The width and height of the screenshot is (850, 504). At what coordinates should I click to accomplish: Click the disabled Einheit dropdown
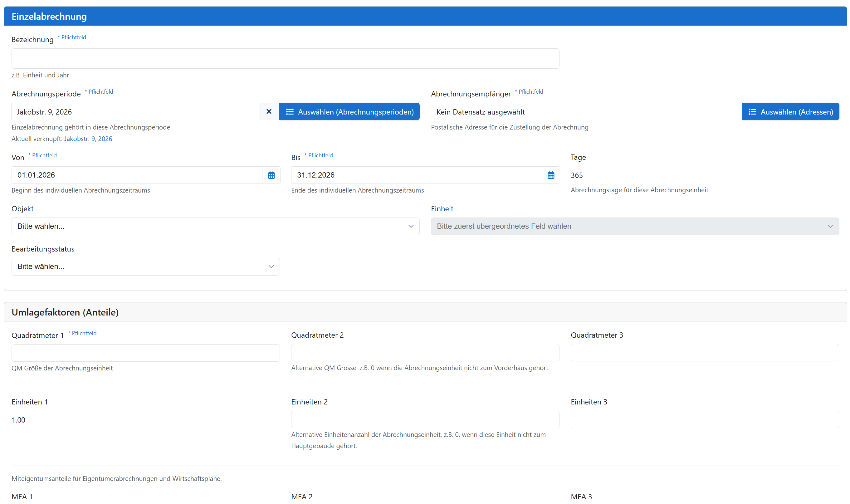point(634,226)
